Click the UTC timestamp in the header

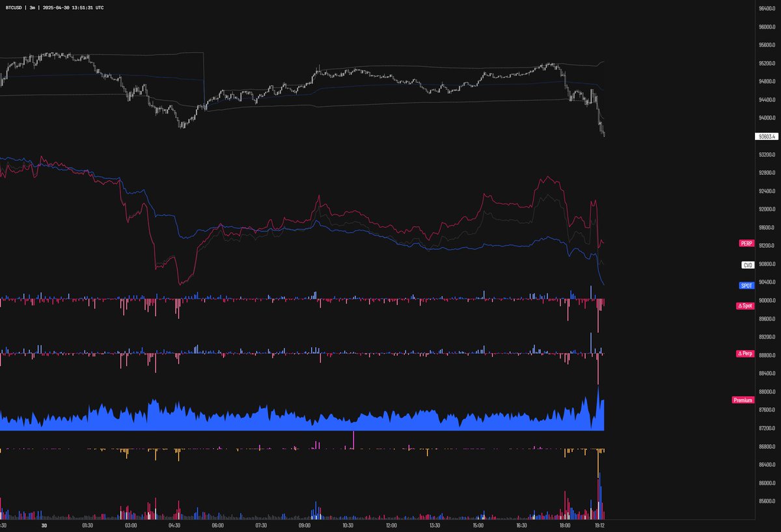point(74,7)
